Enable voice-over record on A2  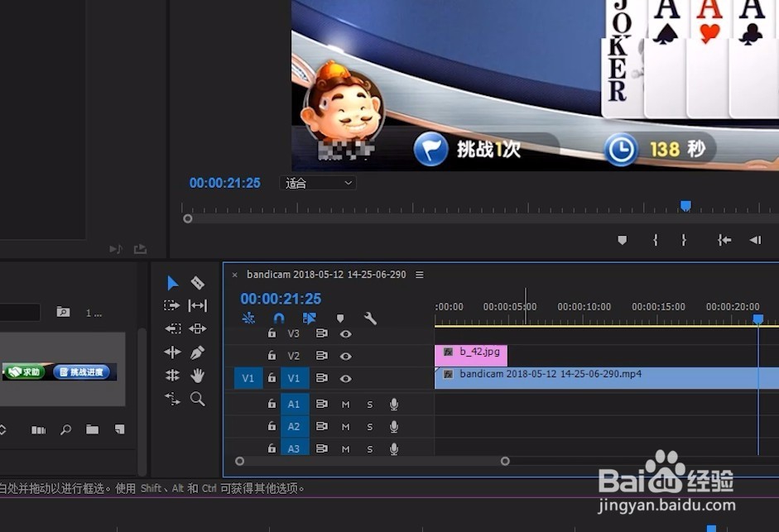click(394, 427)
